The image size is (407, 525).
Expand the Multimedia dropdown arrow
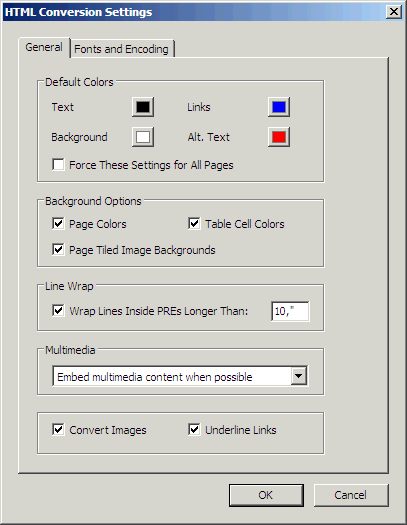point(299,376)
